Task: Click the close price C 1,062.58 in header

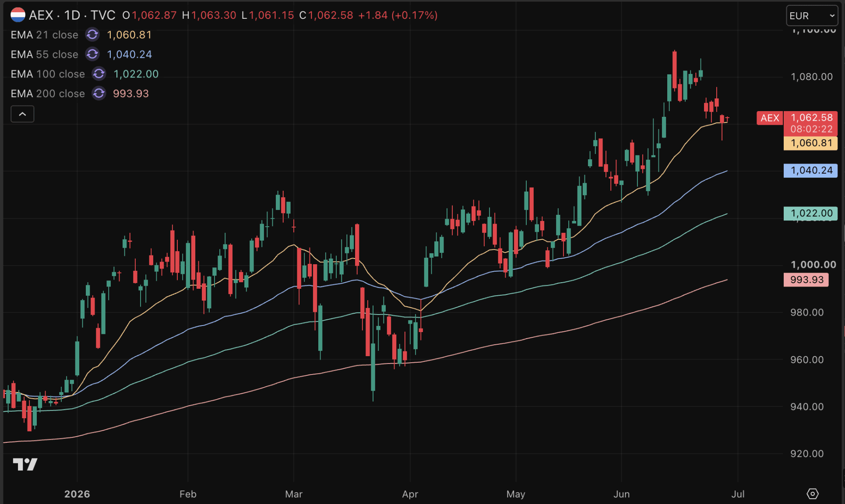Action: [326, 15]
